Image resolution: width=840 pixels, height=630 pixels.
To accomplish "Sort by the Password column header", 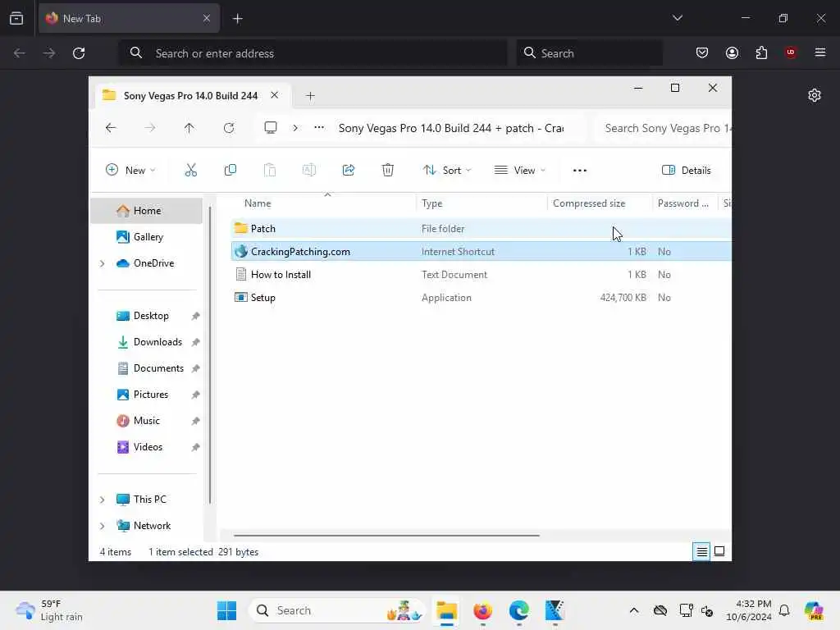I will 685,203.
